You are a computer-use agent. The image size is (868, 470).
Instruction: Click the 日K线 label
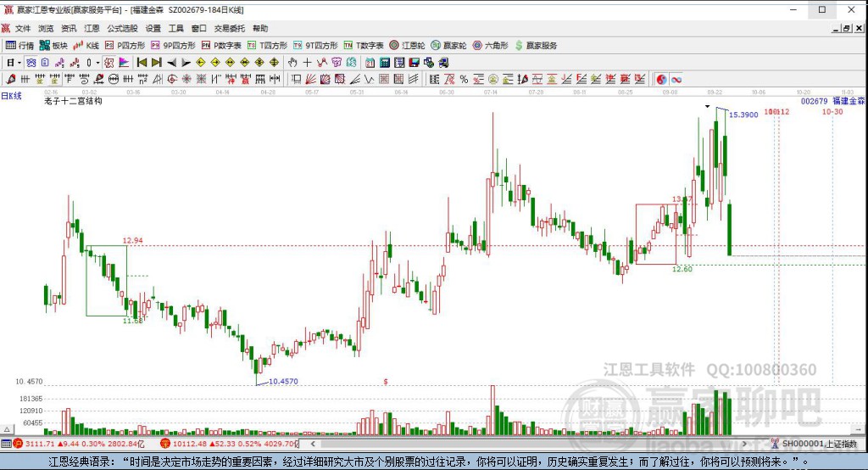(x=11, y=96)
